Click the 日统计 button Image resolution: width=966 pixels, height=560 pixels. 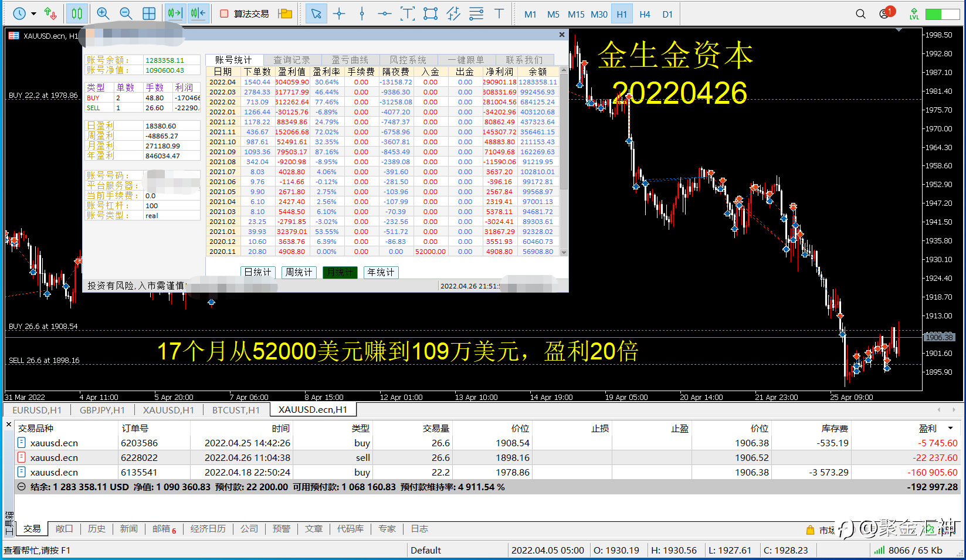click(257, 272)
